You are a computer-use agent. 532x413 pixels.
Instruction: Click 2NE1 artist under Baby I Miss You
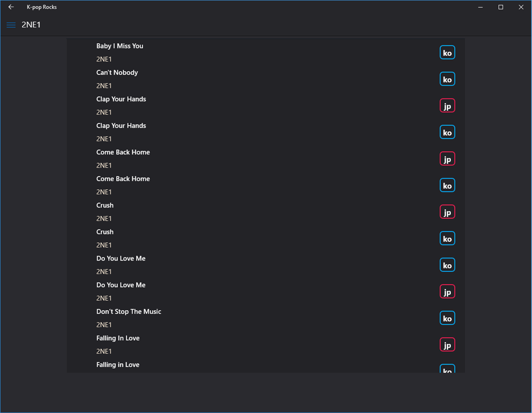click(104, 59)
